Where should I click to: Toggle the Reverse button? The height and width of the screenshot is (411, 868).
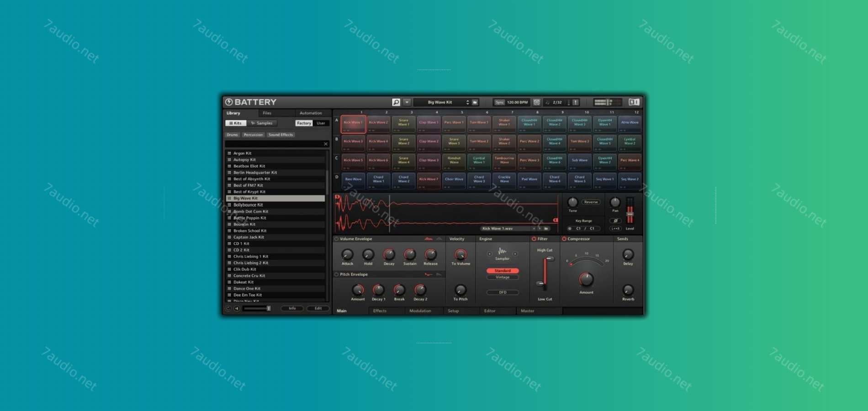pyautogui.click(x=591, y=202)
